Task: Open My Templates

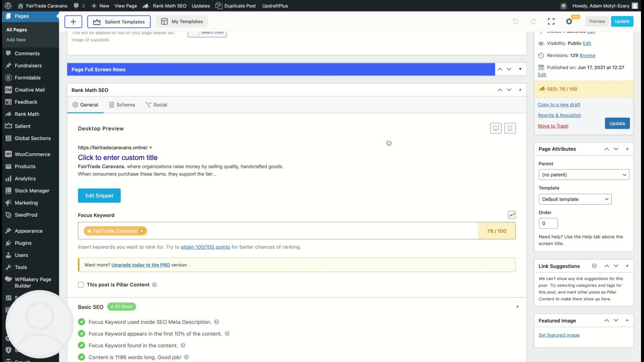Action: [x=182, y=22]
